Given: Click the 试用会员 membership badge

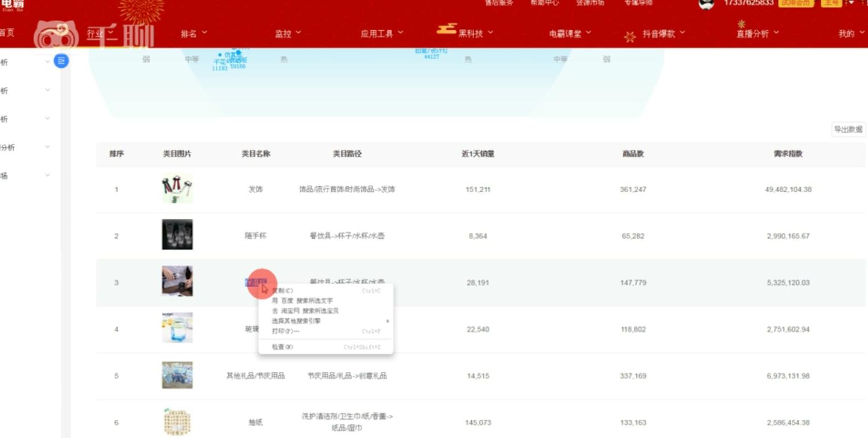Looking at the screenshot, I should [796, 3].
